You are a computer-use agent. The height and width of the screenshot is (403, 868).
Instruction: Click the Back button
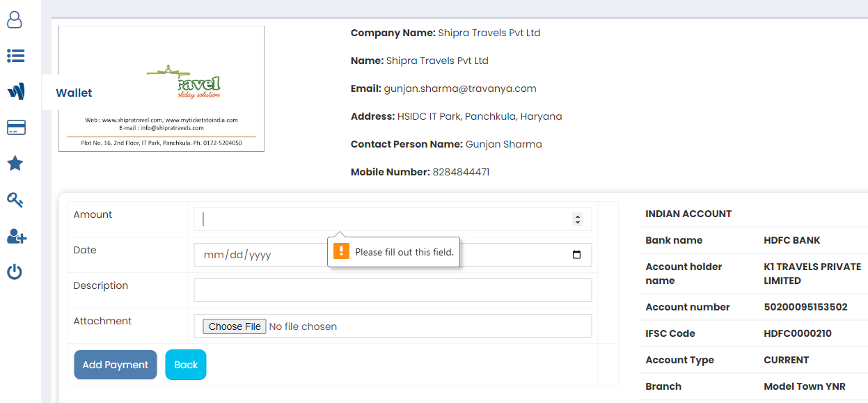(186, 365)
